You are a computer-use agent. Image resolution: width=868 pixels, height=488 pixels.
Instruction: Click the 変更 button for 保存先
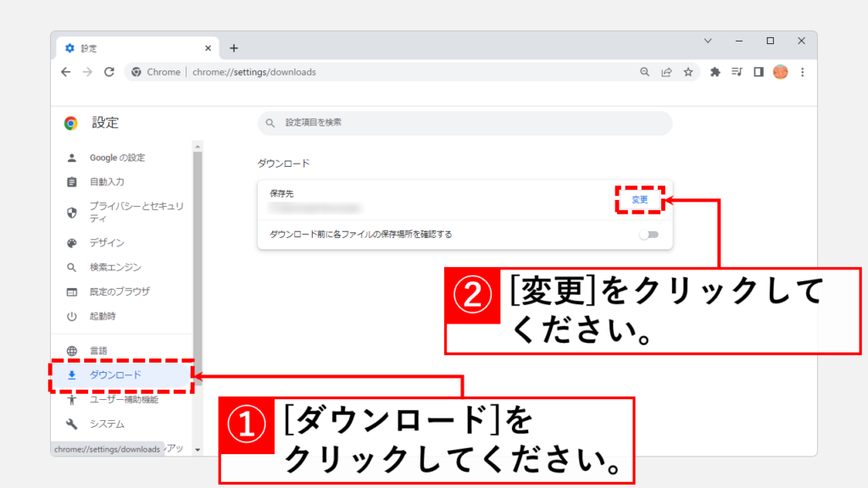pos(639,200)
